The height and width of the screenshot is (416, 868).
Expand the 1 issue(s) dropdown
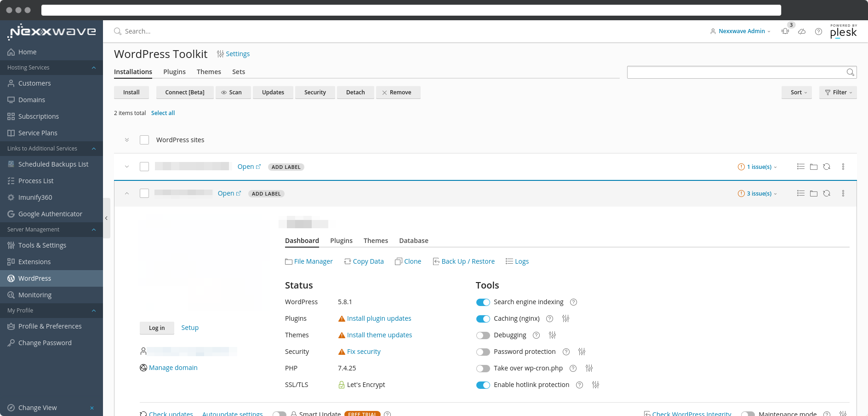[757, 167]
